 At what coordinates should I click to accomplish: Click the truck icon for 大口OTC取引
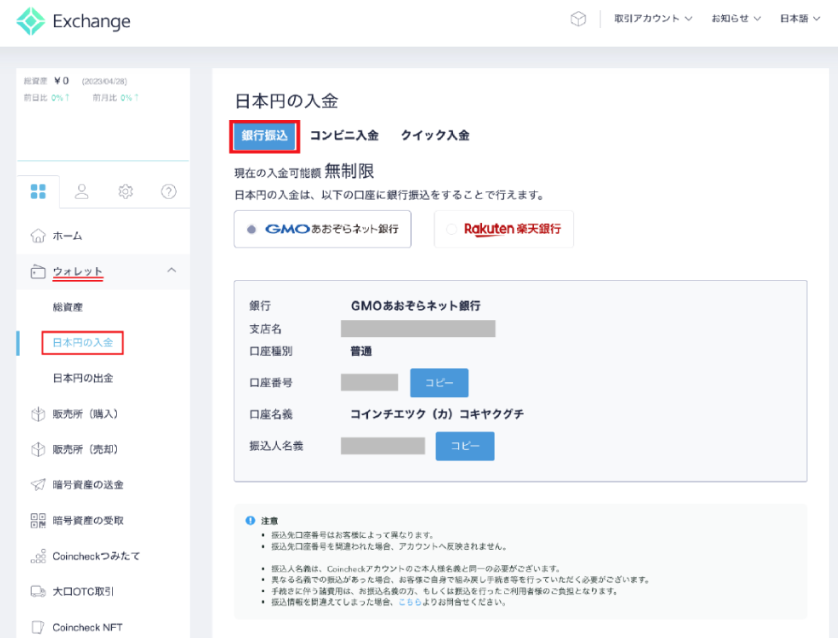[x=38, y=592]
